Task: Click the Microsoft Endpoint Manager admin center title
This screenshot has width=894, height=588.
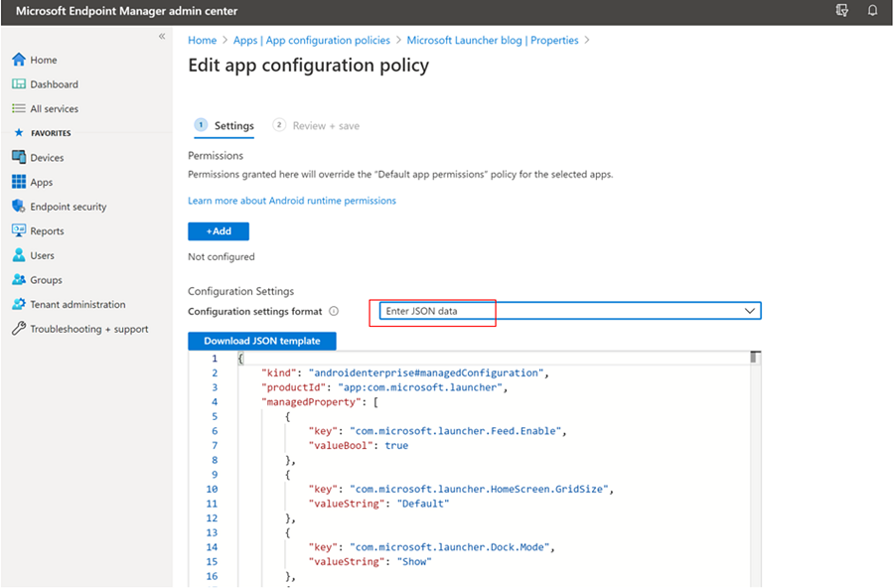Action: (126, 11)
